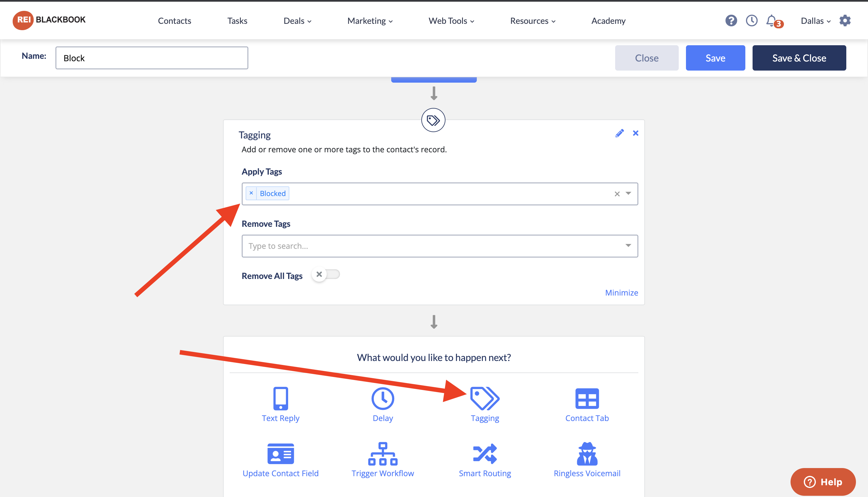Toggle the Remove All Tags switch
The height and width of the screenshot is (497, 868).
[x=326, y=274]
